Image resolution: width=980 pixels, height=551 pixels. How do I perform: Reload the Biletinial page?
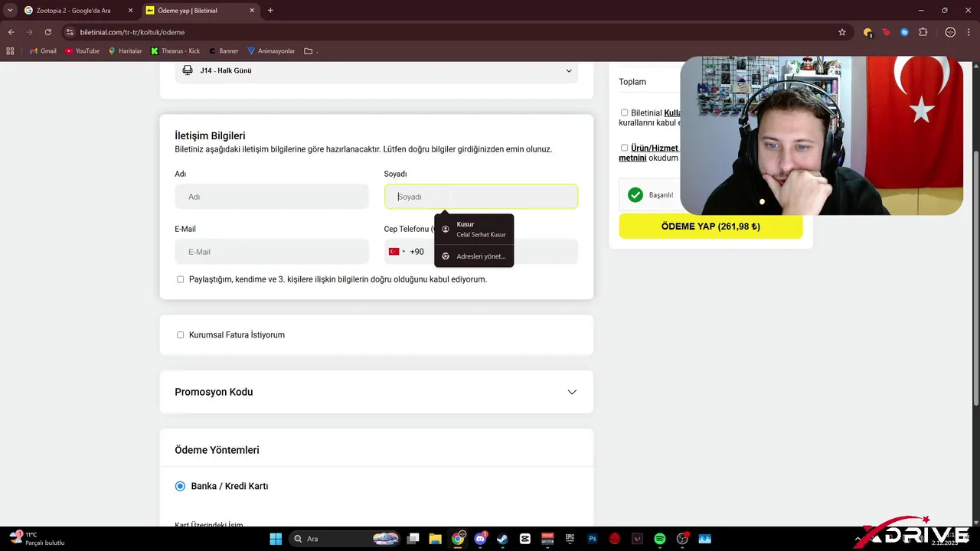[47, 32]
